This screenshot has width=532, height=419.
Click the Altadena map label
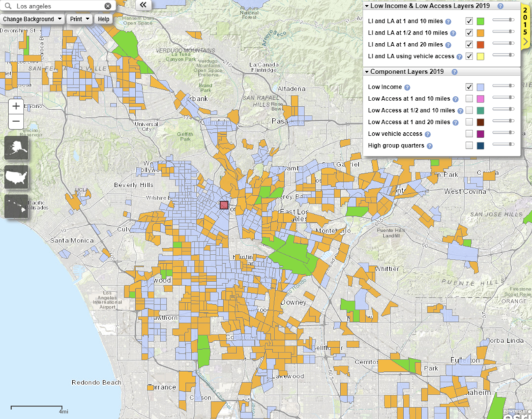click(x=292, y=89)
